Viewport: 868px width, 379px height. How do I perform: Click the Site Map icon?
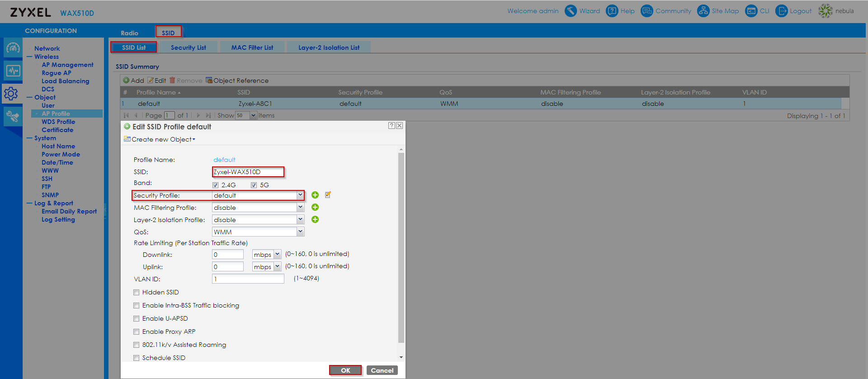(703, 11)
